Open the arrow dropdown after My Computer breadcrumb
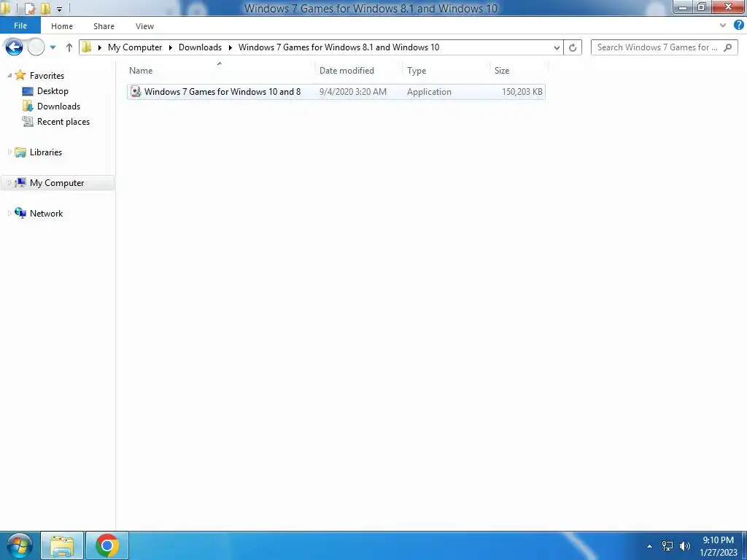The image size is (747, 560). tap(170, 47)
